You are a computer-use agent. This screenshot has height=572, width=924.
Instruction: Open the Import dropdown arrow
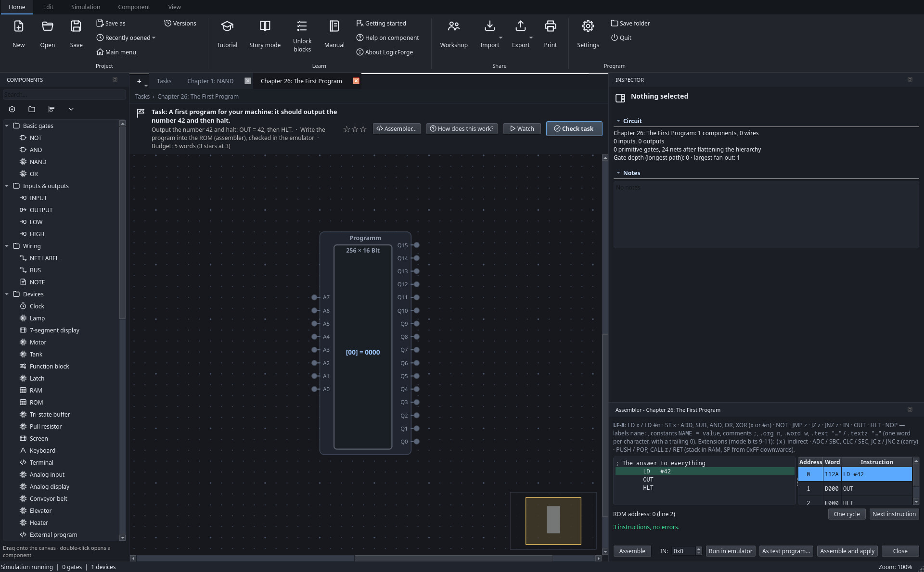[500, 38]
